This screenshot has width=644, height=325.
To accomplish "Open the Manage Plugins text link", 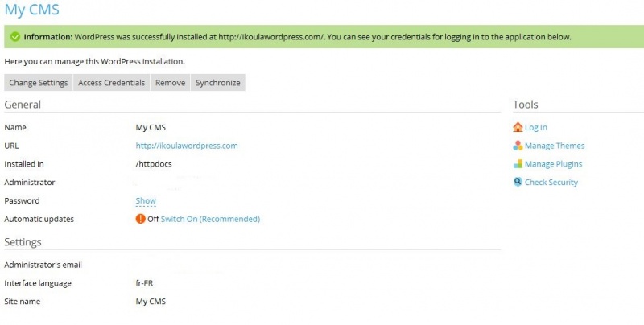I will click(553, 164).
